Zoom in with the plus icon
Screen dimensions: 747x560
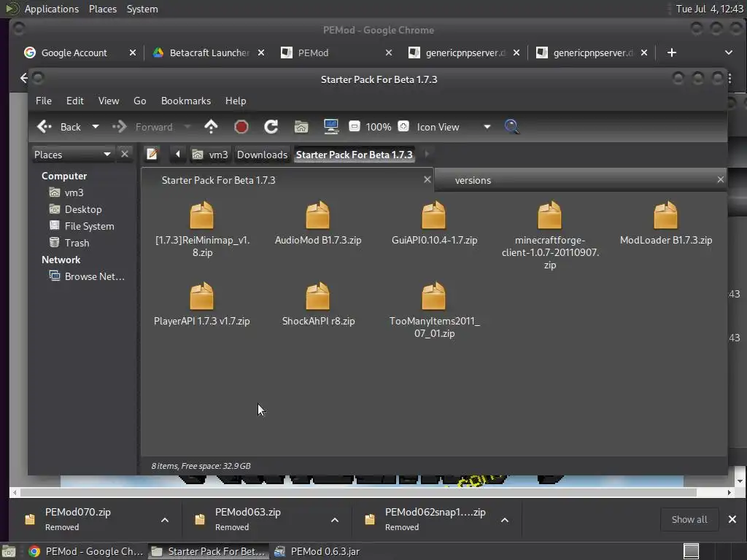403,126
